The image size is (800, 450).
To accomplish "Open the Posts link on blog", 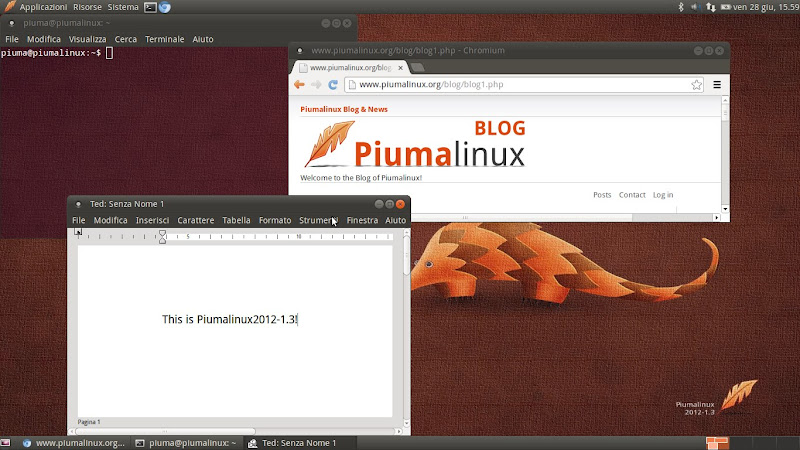I will point(602,195).
